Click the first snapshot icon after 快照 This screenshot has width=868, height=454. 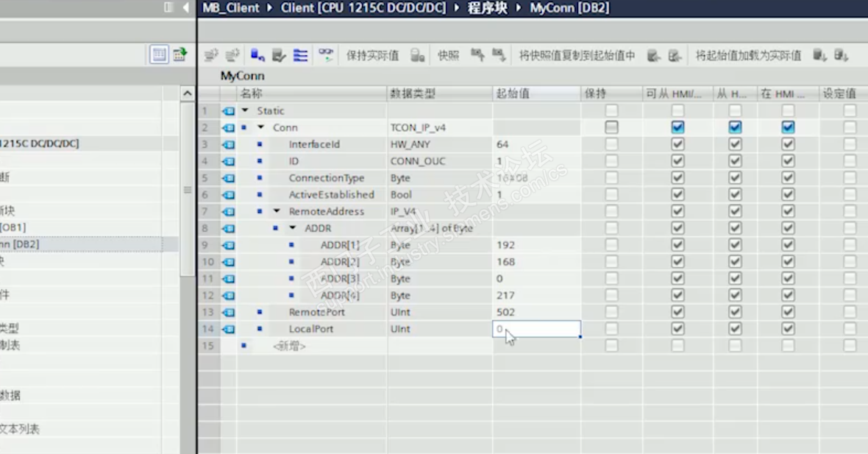(477, 54)
